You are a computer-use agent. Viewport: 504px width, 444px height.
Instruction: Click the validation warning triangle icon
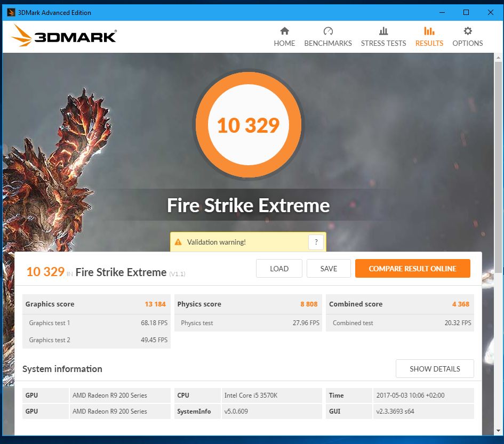pos(178,242)
